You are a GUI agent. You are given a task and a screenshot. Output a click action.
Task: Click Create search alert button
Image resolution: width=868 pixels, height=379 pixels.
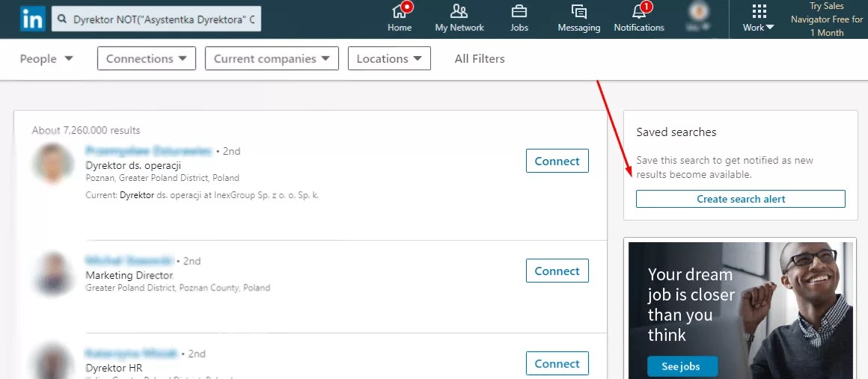[741, 199]
